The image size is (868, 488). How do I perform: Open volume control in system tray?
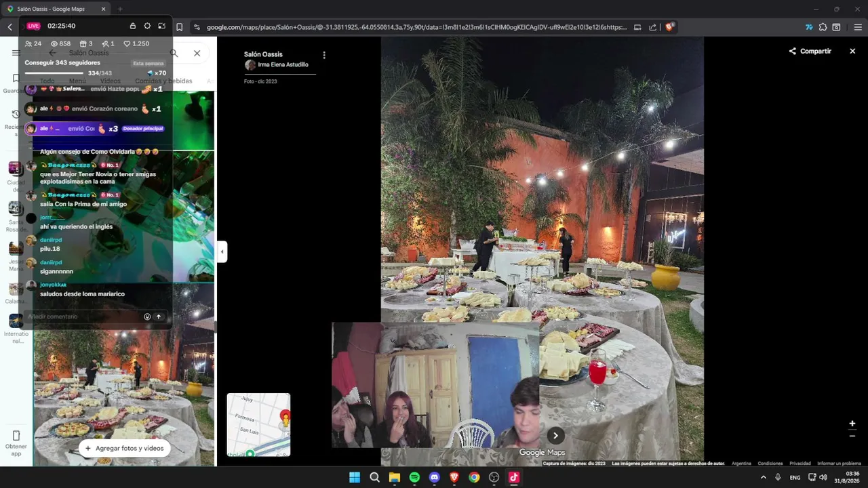(x=823, y=477)
